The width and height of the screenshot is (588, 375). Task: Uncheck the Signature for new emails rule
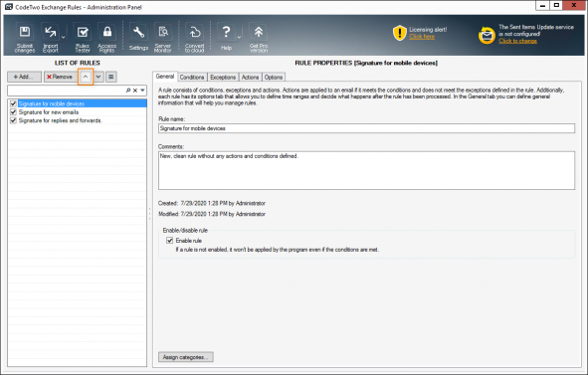14,112
